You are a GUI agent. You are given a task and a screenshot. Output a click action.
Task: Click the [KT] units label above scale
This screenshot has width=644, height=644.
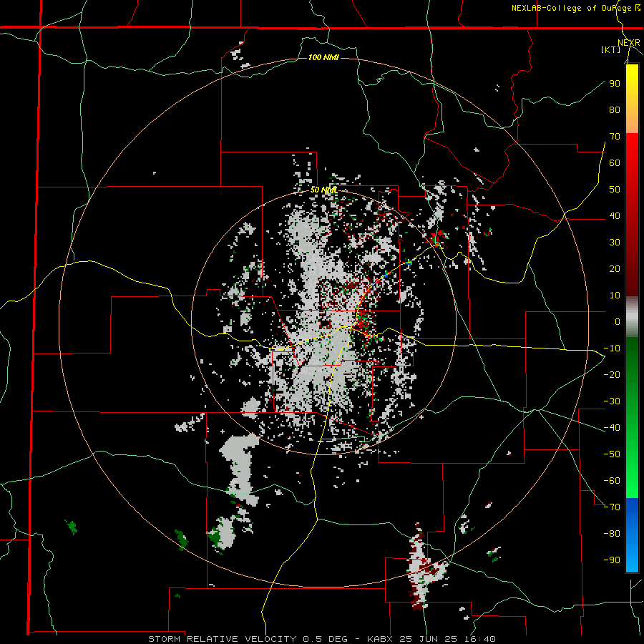coord(610,49)
